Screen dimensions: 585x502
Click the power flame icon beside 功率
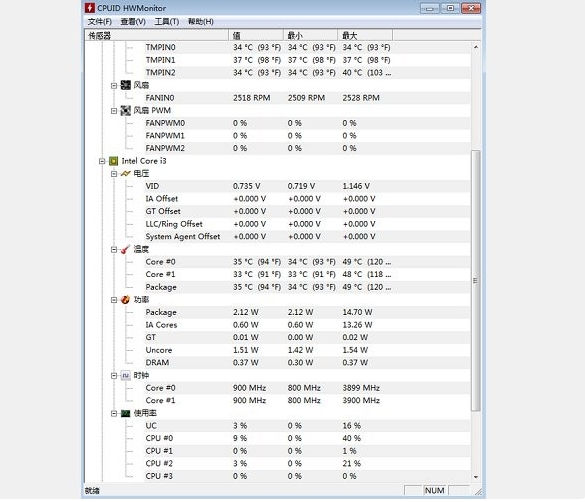point(126,300)
